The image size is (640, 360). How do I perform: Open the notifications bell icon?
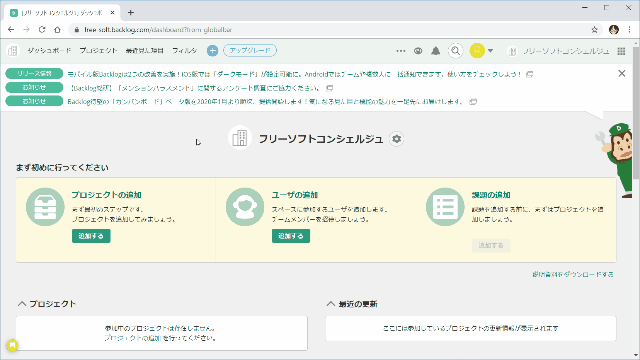tap(436, 51)
